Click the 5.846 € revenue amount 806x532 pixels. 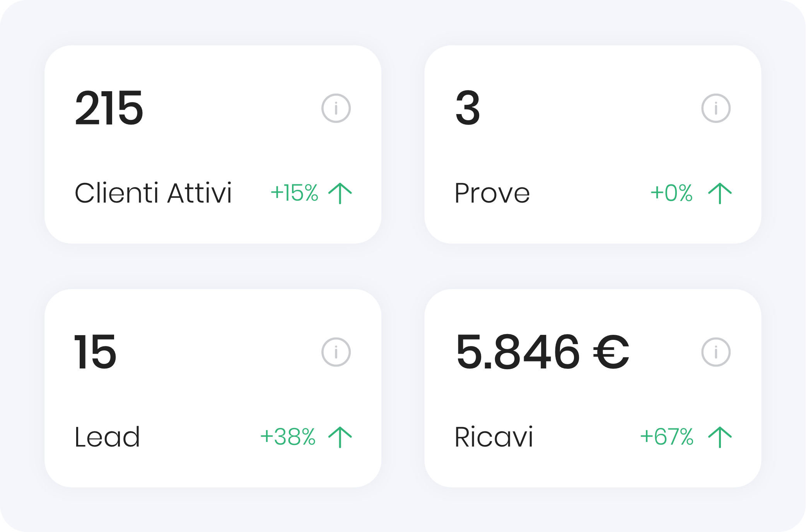click(x=542, y=352)
